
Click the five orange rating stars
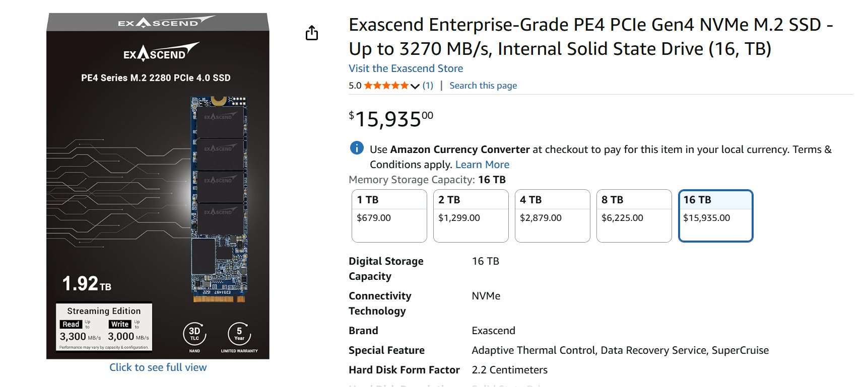coord(386,86)
